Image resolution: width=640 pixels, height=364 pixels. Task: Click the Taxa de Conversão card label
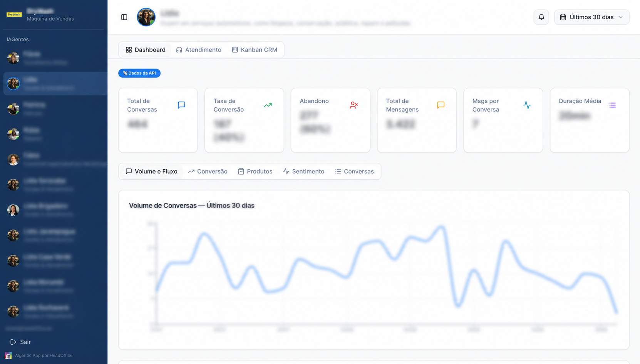coord(229,105)
